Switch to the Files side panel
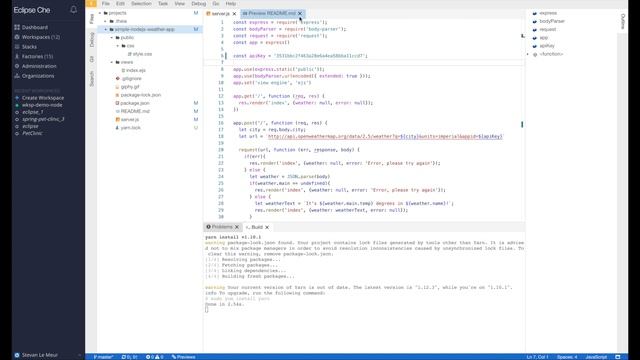 click(91, 19)
